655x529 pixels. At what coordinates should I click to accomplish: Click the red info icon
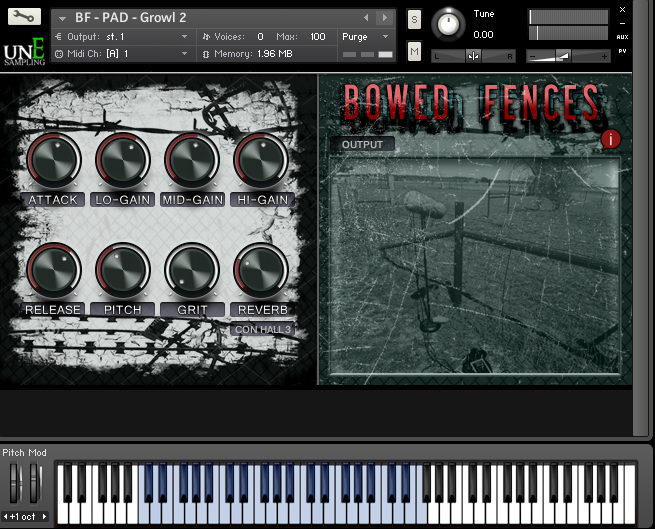(612, 139)
